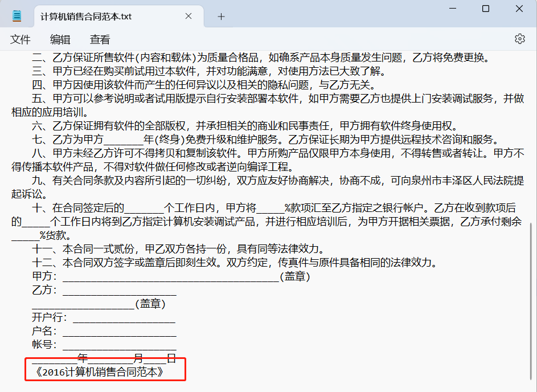Open the 文件 menu
The image size is (537, 392).
click(20, 40)
